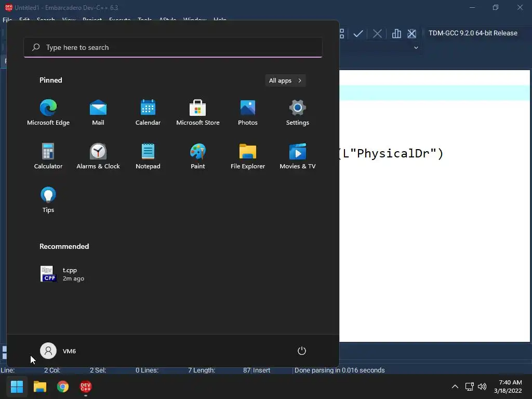Image resolution: width=532 pixels, height=399 pixels.
Task: Open the Calendar app
Action: click(148, 112)
